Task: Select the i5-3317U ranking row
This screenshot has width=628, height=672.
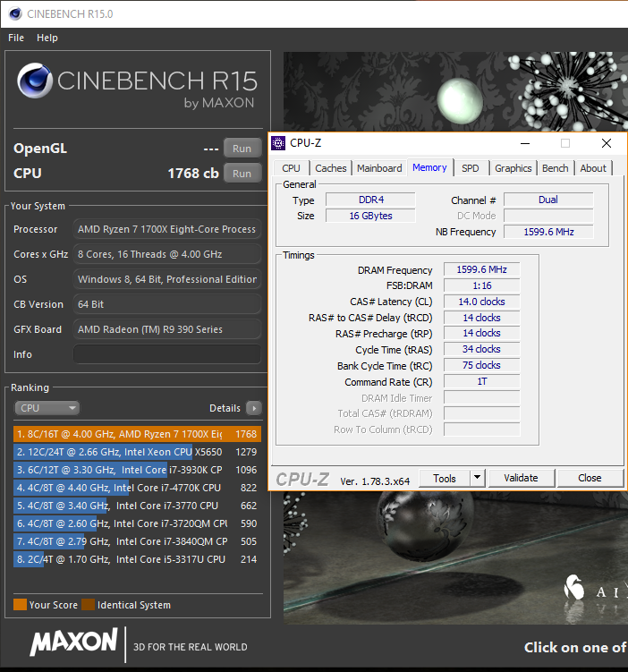Action: pyautogui.click(x=137, y=560)
